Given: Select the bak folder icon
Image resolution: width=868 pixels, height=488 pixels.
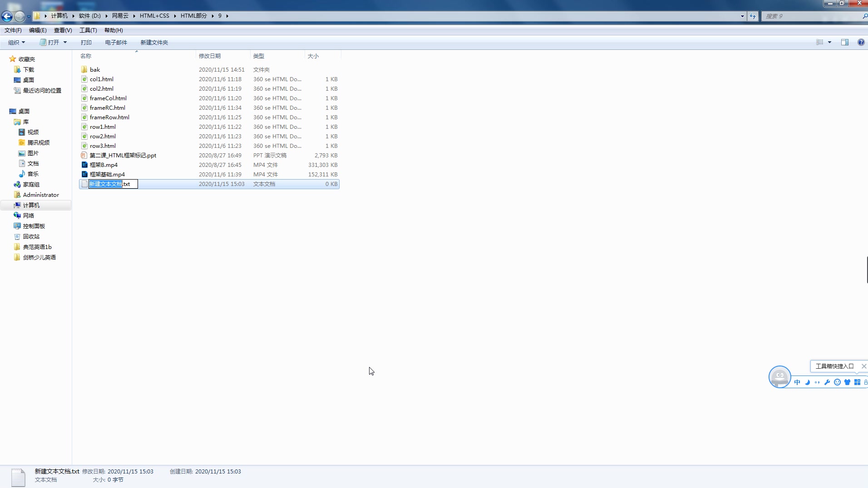Looking at the screenshot, I should [84, 69].
